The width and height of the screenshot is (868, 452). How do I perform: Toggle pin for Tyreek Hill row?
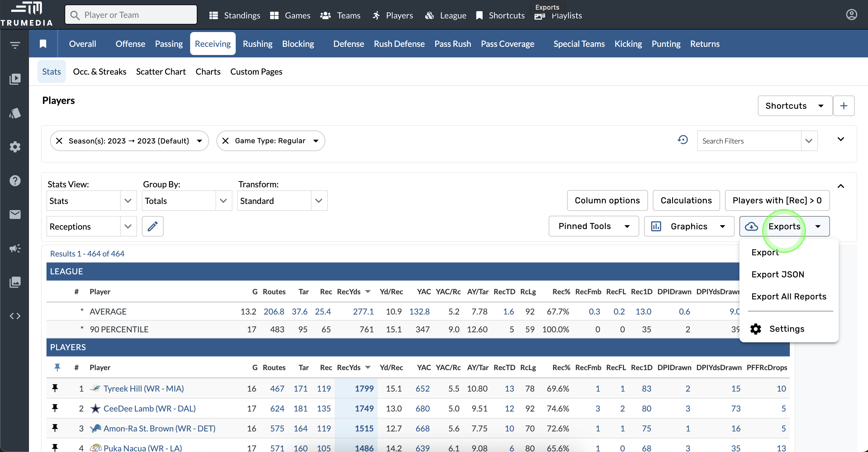tap(55, 388)
